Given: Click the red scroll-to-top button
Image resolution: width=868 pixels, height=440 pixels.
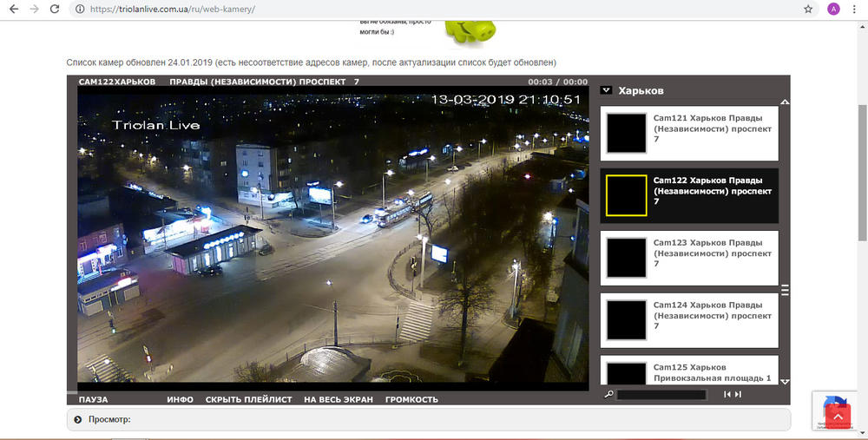Looking at the screenshot, I should tap(838, 417).
